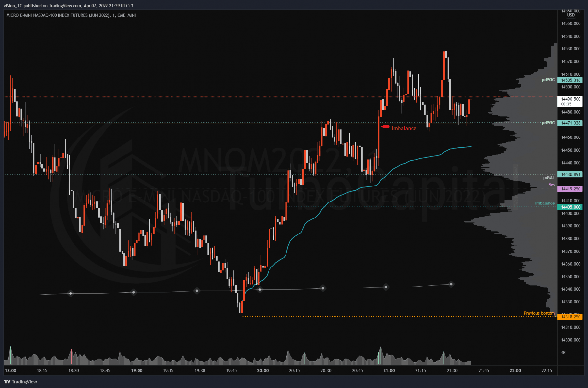Click the 4K volume scale label
Image resolution: width=588 pixels, height=388 pixels.
[563, 353]
